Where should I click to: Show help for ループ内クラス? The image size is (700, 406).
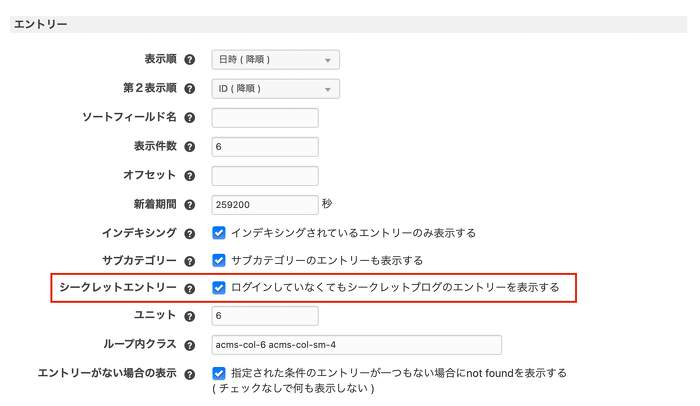[190, 345]
